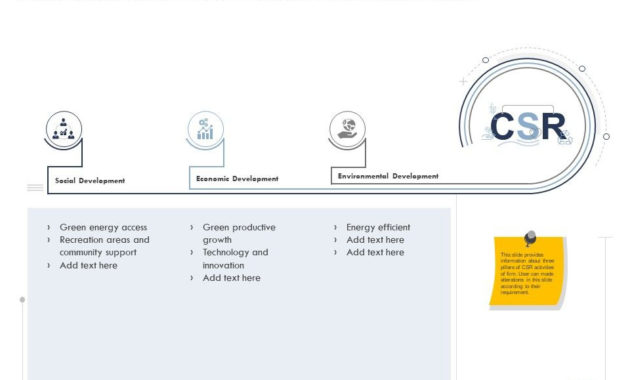Select the yellow sticky note description

(527, 274)
